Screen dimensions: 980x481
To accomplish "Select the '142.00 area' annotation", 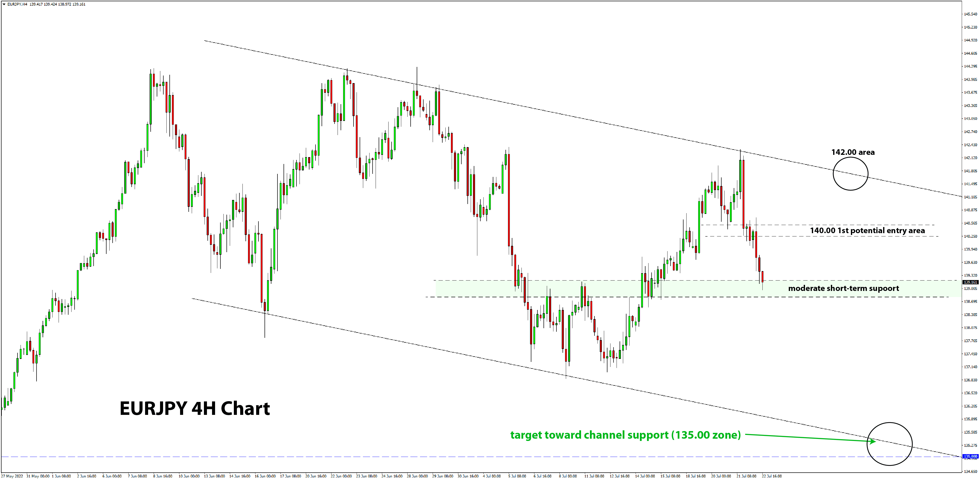I will tap(853, 152).
